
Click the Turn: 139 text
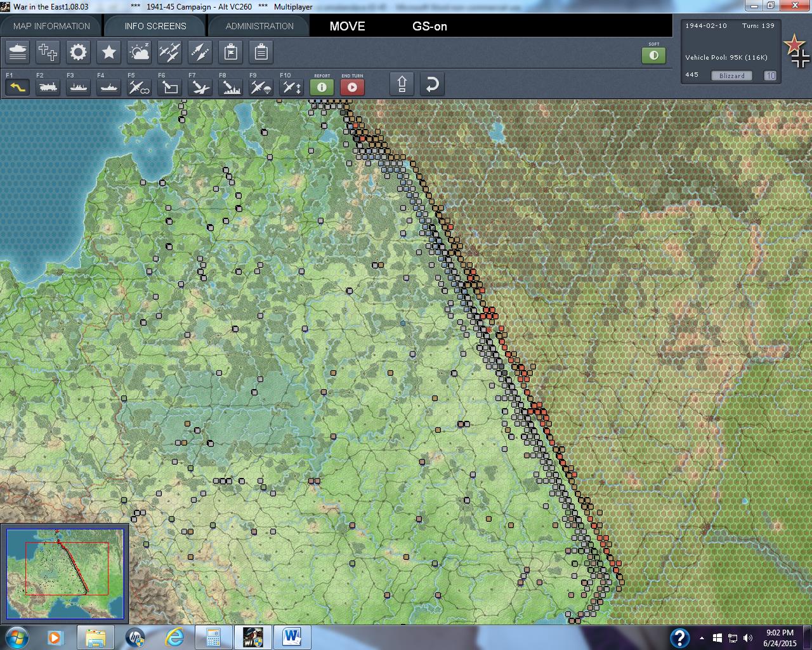point(758,26)
